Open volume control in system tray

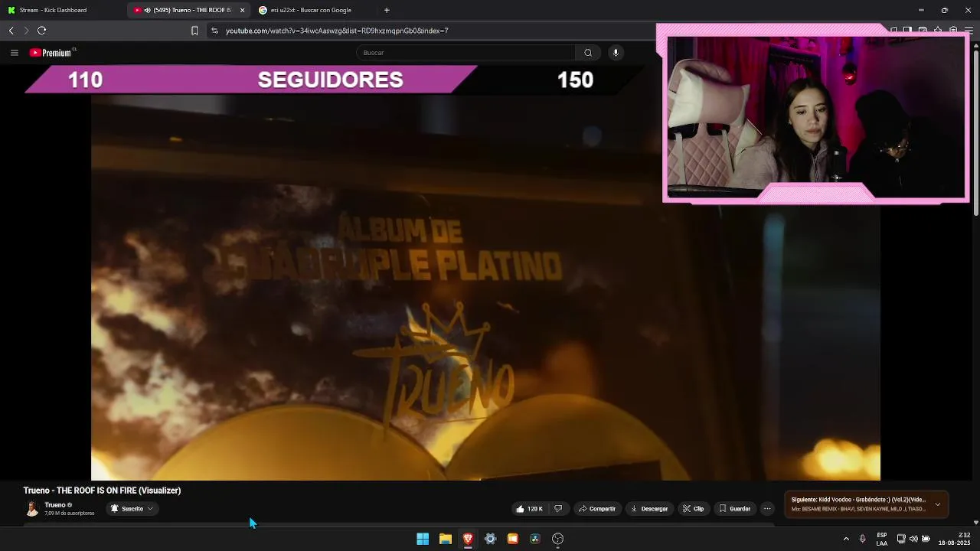click(x=913, y=539)
